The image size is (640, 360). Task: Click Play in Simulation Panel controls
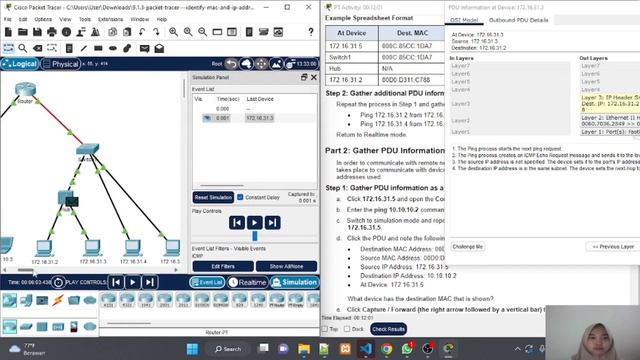tap(254, 222)
